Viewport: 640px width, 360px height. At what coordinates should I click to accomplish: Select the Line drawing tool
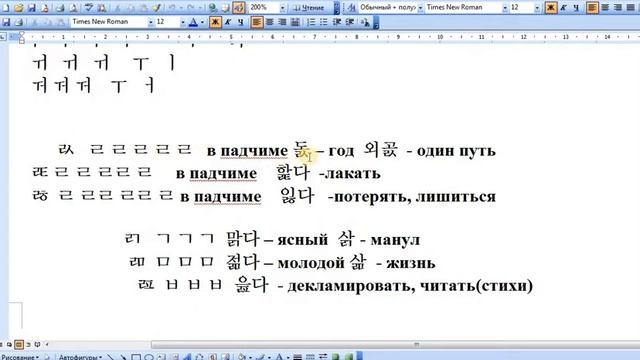pyautogui.click(x=110, y=357)
